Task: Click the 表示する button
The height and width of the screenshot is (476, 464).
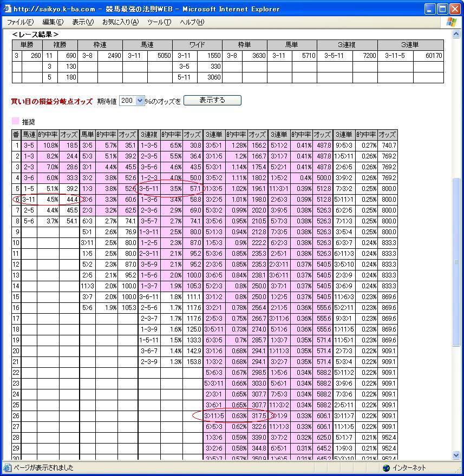Action: [212, 100]
